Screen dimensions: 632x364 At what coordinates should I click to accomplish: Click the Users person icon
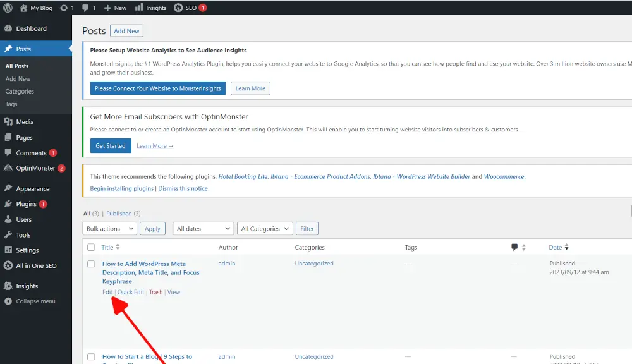pyautogui.click(x=8, y=219)
